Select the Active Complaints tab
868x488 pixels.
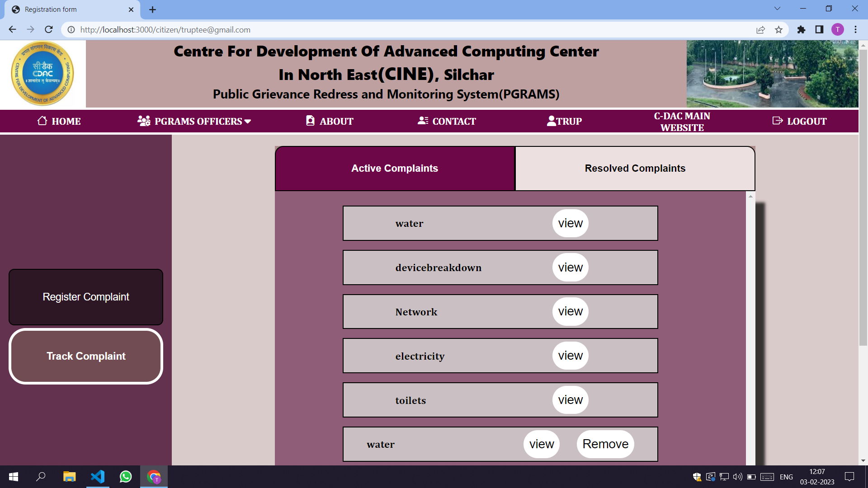point(395,169)
